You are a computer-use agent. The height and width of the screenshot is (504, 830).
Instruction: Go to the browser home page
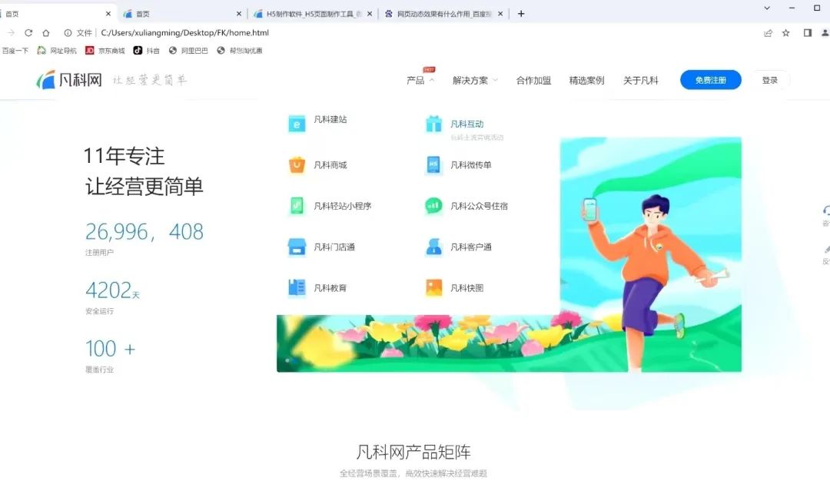[x=46, y=33]
